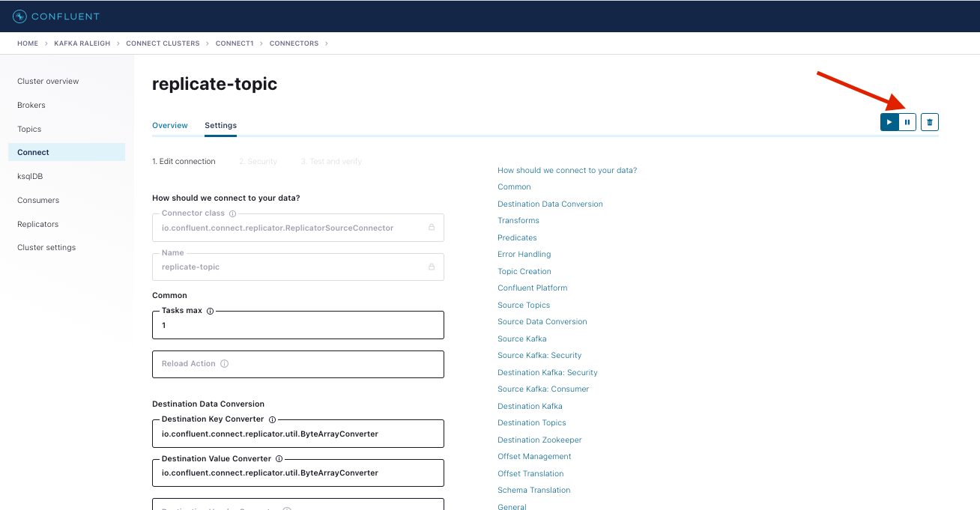The height and width of the screenshot is (510, 980).
Task: Click the Destination Value Converter field
Action: pos(298,473)
